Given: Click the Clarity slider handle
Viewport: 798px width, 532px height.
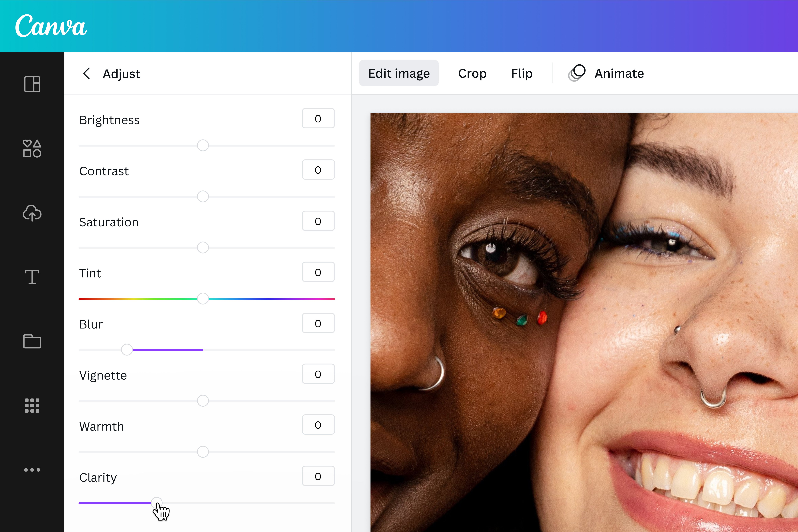Looking at the screenshot, I should pos(156,503).
